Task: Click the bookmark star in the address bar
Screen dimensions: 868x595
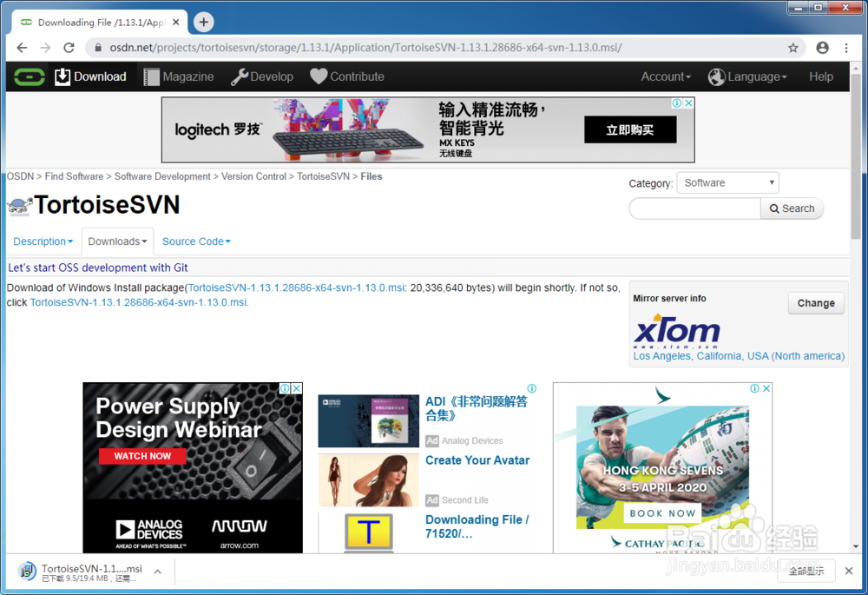Action: click(792, 48)
